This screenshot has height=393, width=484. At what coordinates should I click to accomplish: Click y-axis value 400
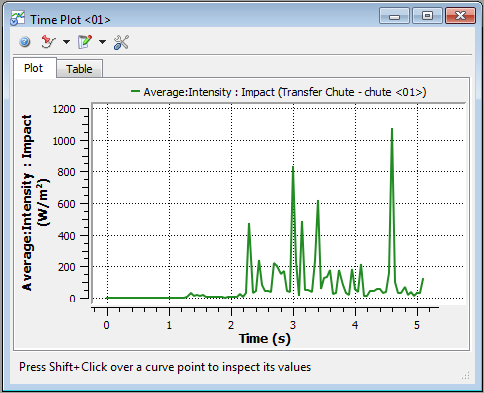coord(66,236)
